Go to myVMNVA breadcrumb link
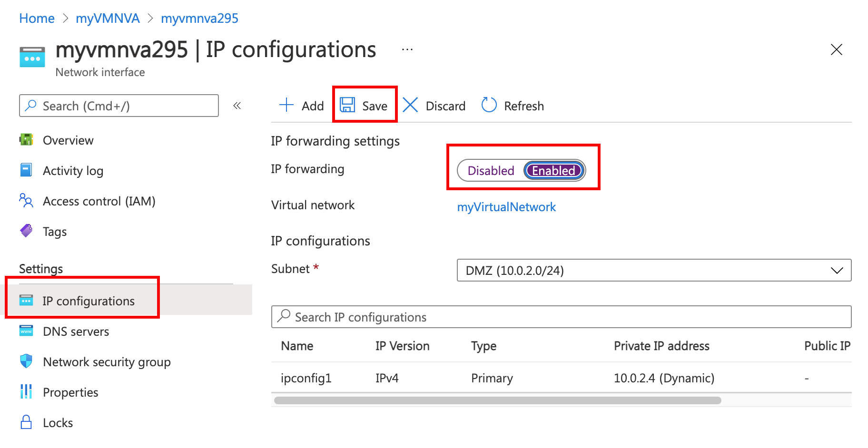This screenshot has width=868, height=448. coord(108,18)
